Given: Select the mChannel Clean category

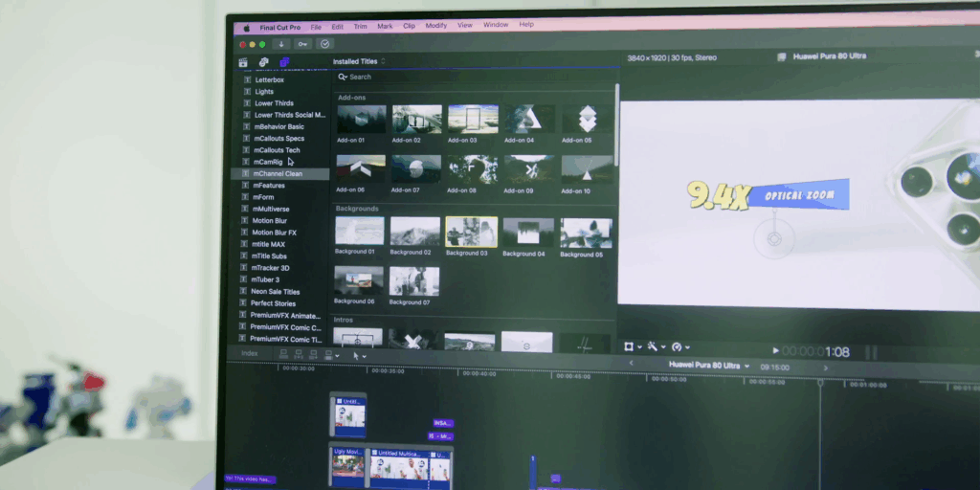Looking at the screenshot, I should pos(280,174).
